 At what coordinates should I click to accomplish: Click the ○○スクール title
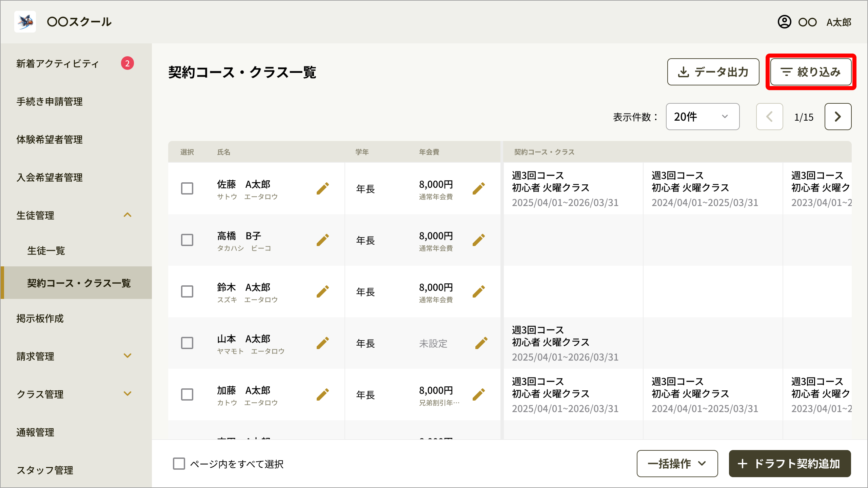click(79, 22)
